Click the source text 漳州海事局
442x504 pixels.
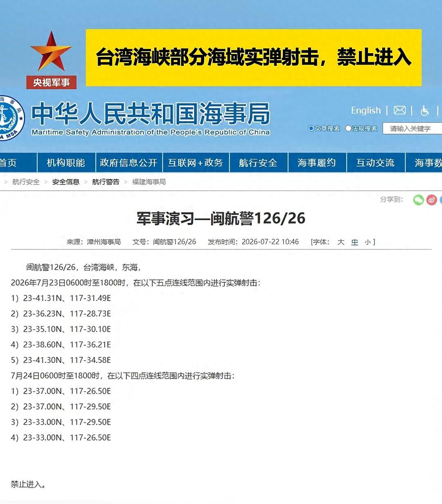[x=104, y=242]
